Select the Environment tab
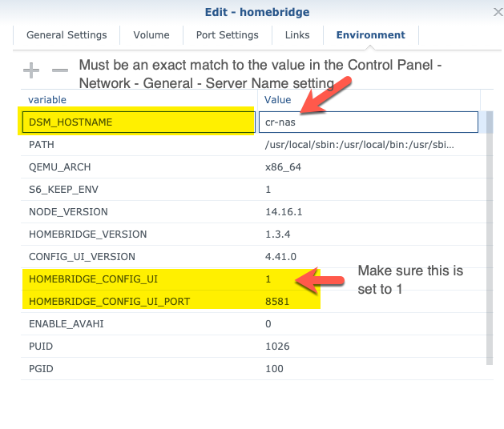This screenshot has height=429, width=504. pos(371,35)
